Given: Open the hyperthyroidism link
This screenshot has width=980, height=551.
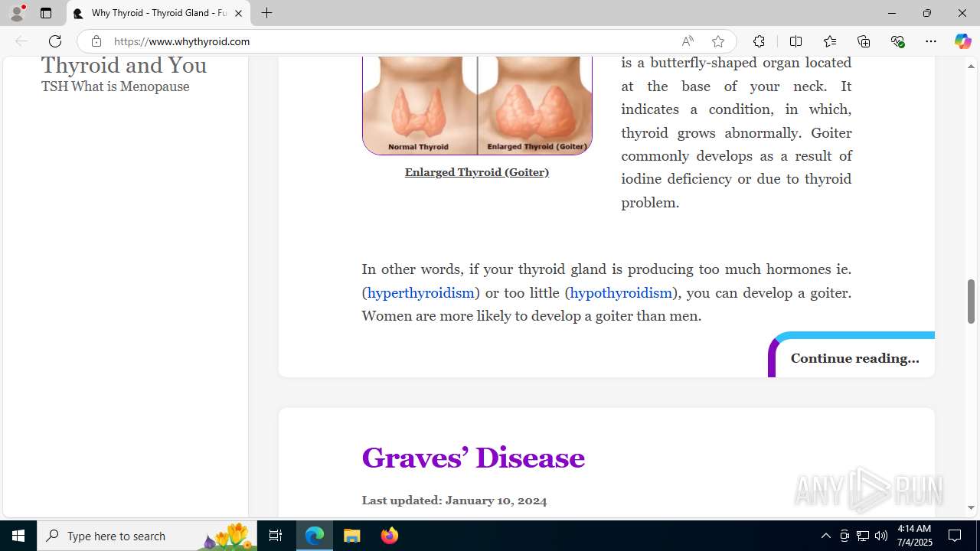Looking at the screenshot, I should pyautogui.click(x=420, y=292).
